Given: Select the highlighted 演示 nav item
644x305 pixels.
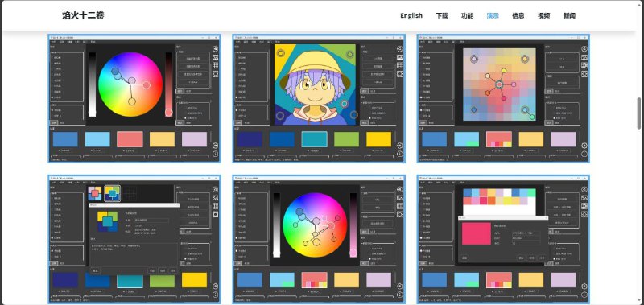Looking at the screenshot, I should tap(493, 15).
